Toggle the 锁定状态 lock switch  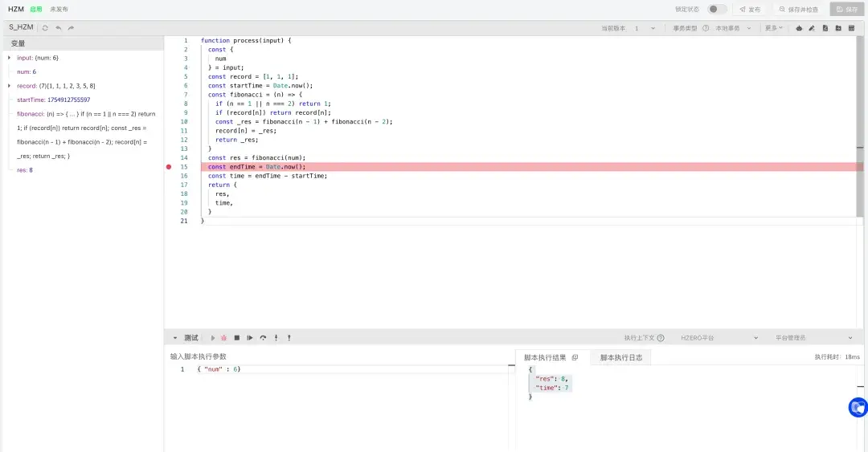pyautogui.click(x=717, y=10)
